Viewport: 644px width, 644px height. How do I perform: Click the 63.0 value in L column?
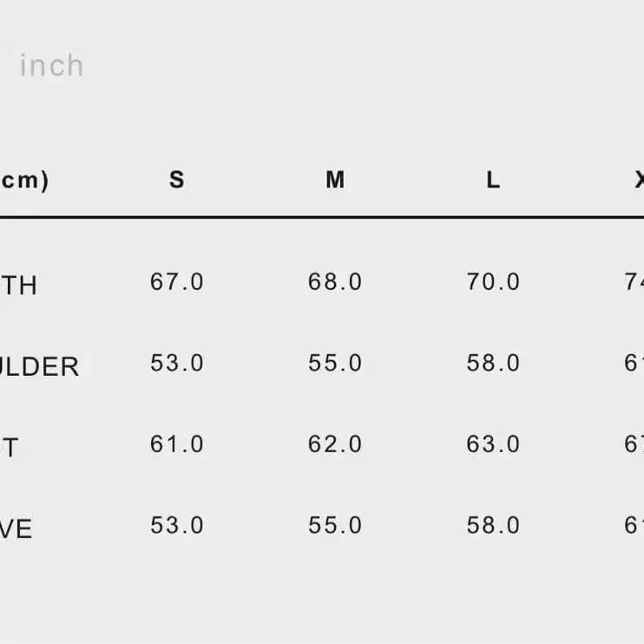point(493,444)
